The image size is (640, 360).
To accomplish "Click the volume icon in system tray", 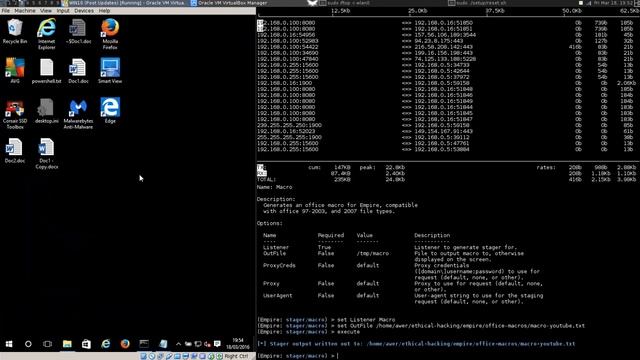I will coord(207,344).
